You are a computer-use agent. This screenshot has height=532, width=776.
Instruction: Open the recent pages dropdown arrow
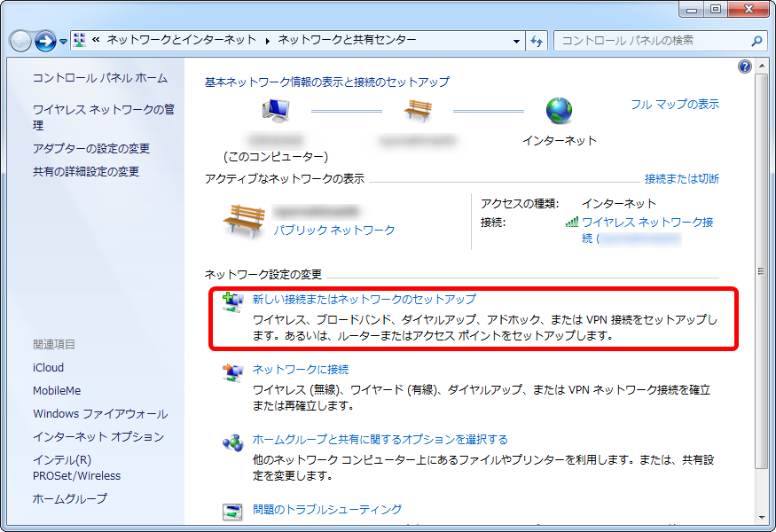pyautogui.click(x=63, y=42)
